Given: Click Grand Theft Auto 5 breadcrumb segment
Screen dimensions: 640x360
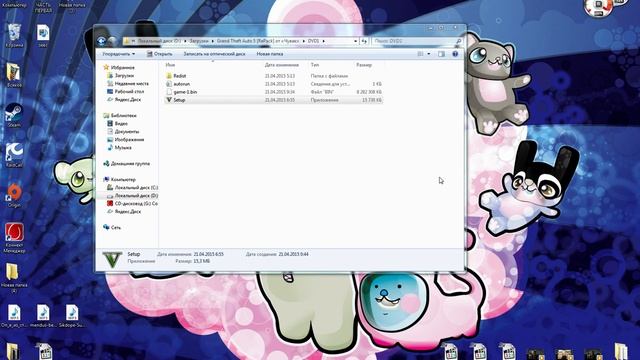Looking at the screenshot, I should (258, 41).
